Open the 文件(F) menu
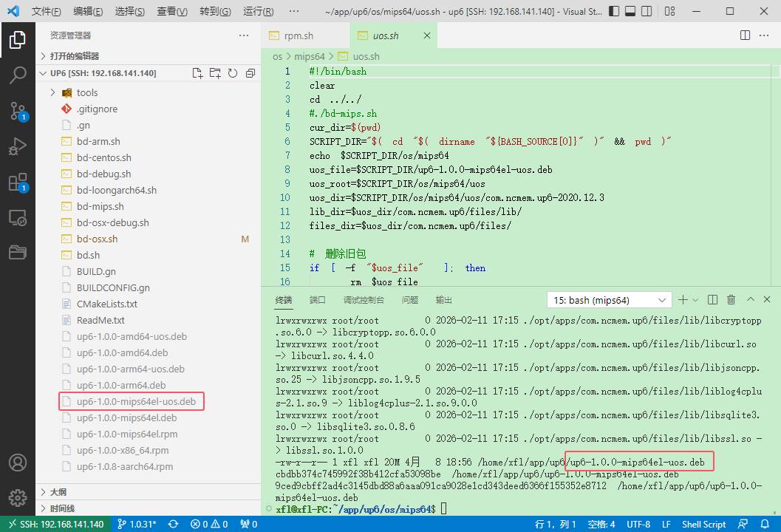Screen dimensions: 781x532 click(x=47, y=12)
